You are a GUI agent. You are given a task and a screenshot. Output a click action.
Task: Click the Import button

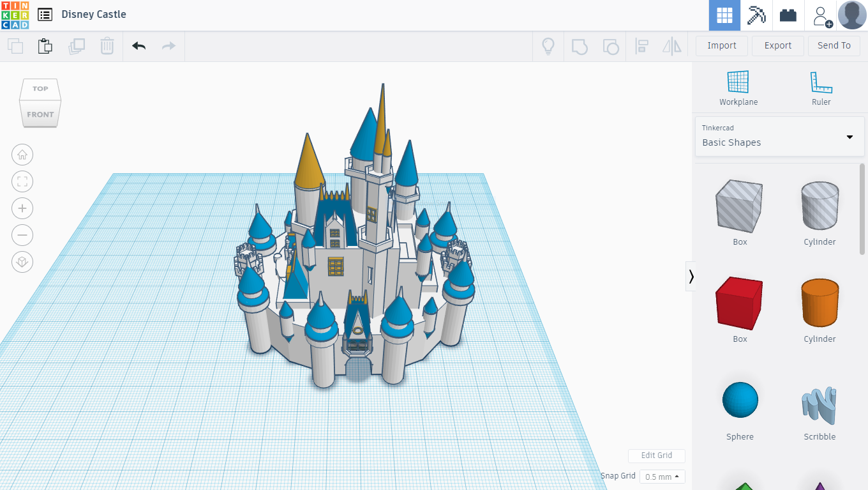(722, 45)
